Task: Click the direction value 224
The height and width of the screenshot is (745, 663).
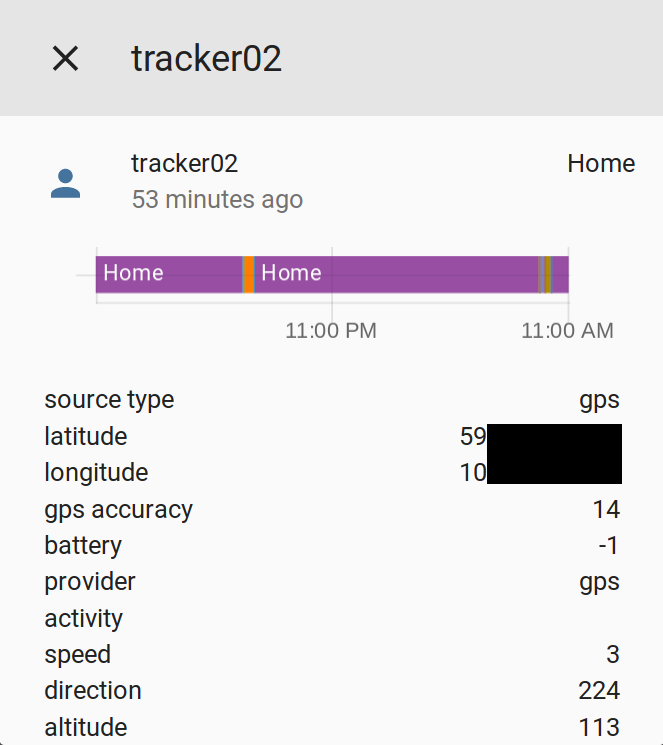Action: (x=599, y=691)
